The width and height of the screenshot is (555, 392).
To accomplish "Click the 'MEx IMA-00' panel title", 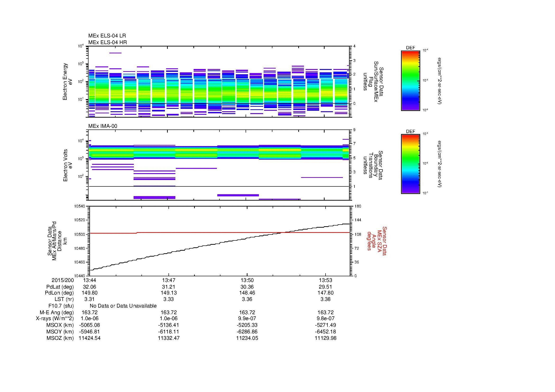I will point(103,126).
